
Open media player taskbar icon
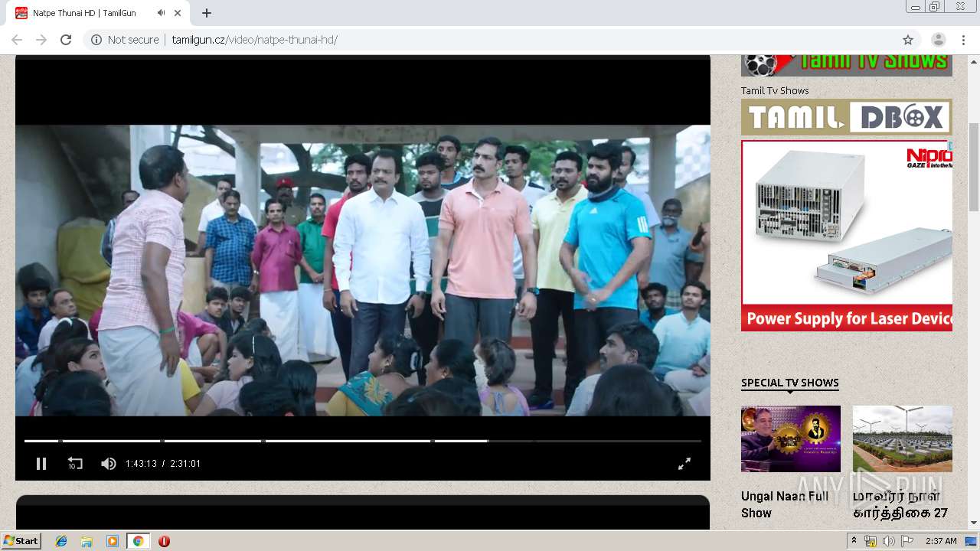(x=113, y=541)
